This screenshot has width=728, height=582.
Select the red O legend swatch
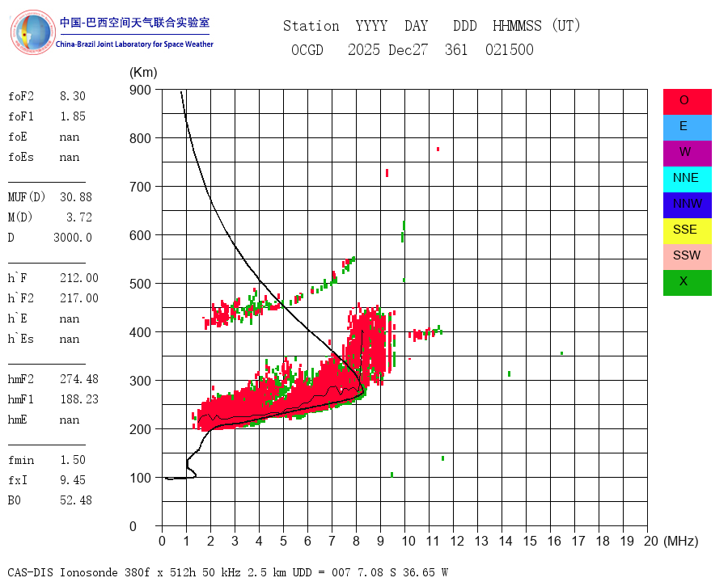point(687,102)
